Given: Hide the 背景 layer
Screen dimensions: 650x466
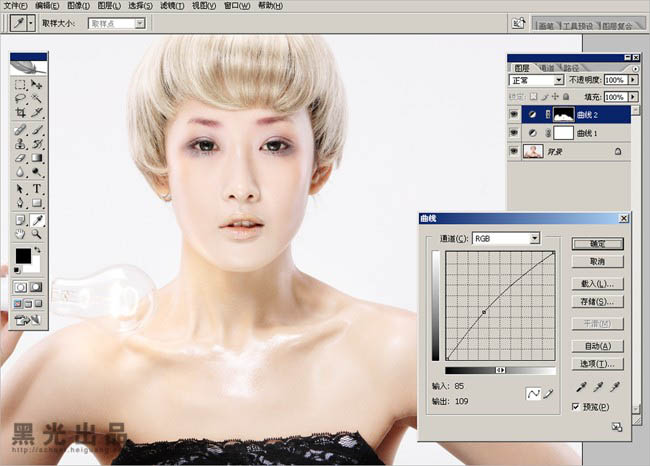Looking at the screenshot, I should click(x=514, y=151).
